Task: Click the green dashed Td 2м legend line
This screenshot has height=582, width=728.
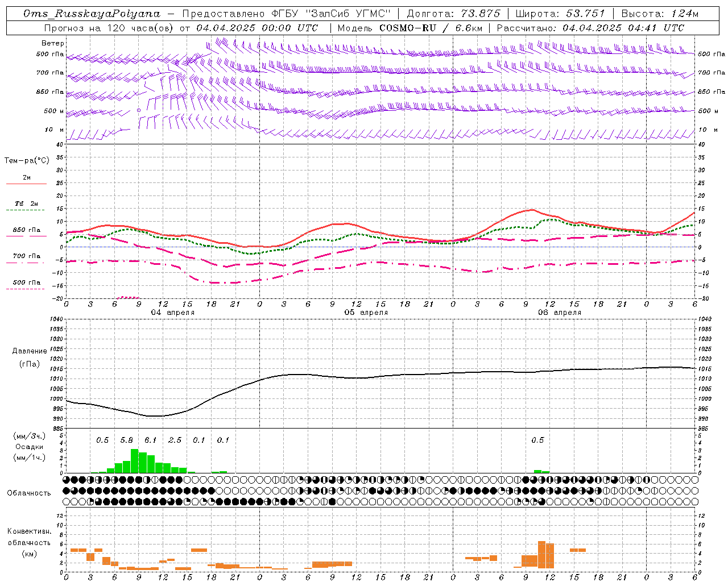Action: coord(27,210)
